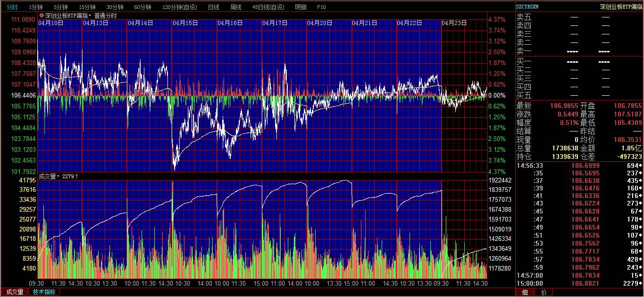Click the diamond marker on 14:56:33 trade row
Viewport: 644px width, 297px height.
tap(640, 165)
